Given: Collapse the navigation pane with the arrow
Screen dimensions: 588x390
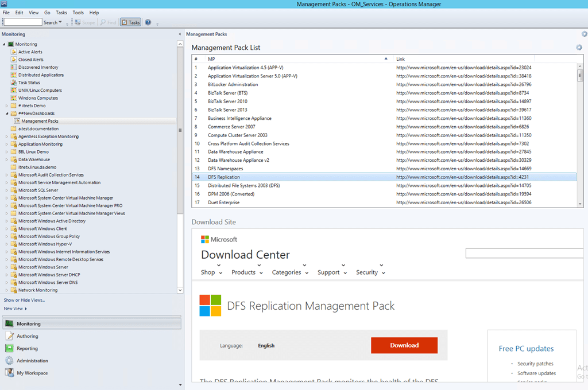Looking at the screenshot, I should [180, 34].
